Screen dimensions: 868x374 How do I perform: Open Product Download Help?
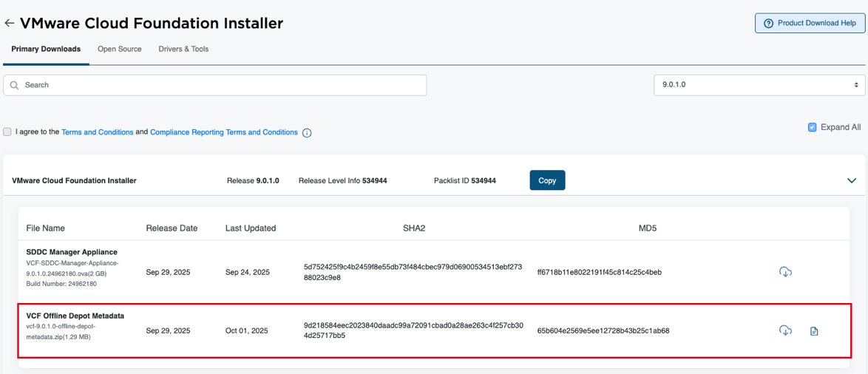810,23
